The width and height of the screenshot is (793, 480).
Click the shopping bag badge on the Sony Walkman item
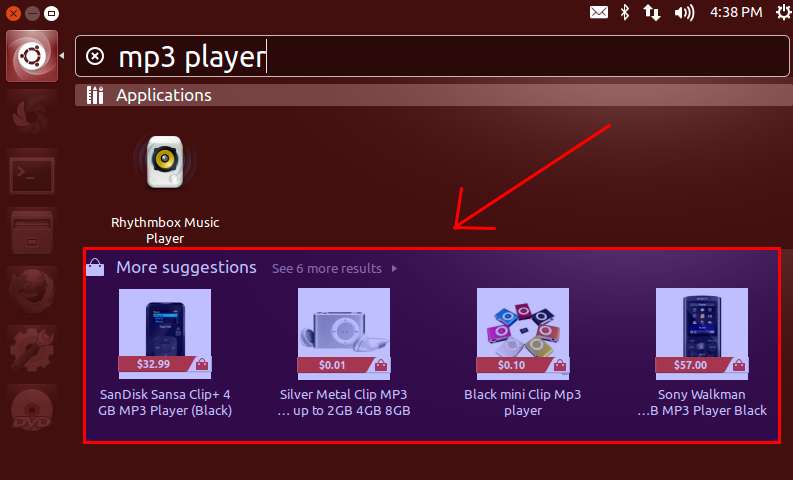pyautogui.click(x=739, y=365)
